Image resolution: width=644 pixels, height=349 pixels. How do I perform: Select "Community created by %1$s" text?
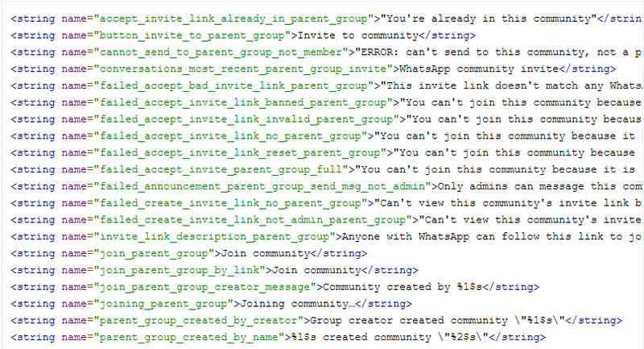click(x=402, y=287)
